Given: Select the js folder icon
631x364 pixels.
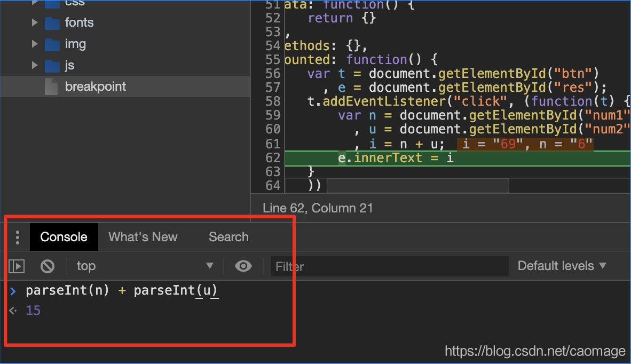Looking at the screenshot, I should 52,66.
